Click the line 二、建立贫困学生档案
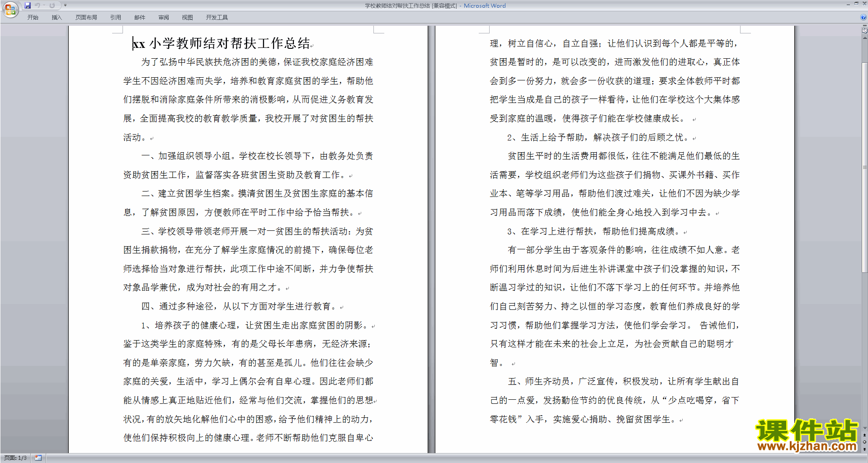 click(257, 193)
